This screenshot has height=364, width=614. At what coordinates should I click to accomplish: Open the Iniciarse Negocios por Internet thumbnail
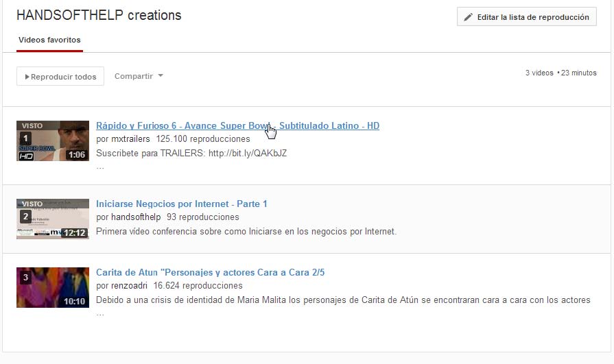(53, 219)
